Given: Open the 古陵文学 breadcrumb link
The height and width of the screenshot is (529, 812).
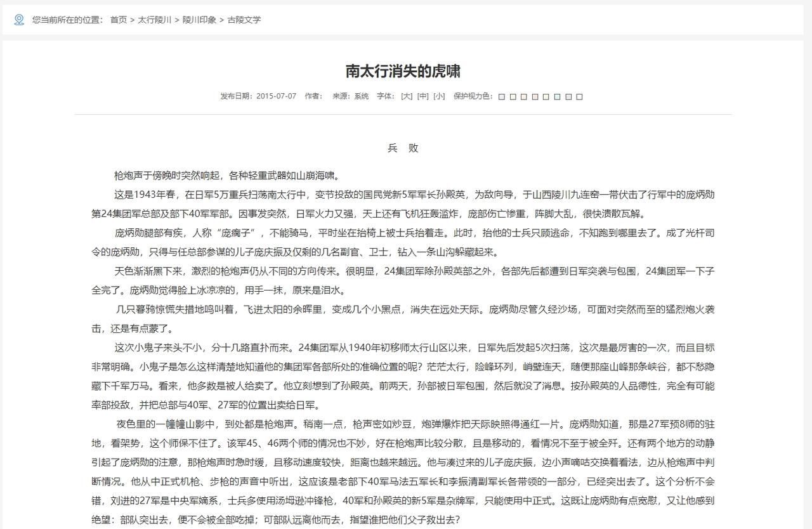Looking at the screenshot, I should [x=244, y=20].
